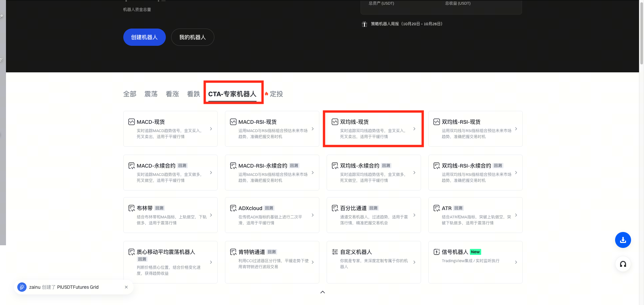Click the gift icon beside weekly report
Screen dimensions: 644x305
point(365,24)
